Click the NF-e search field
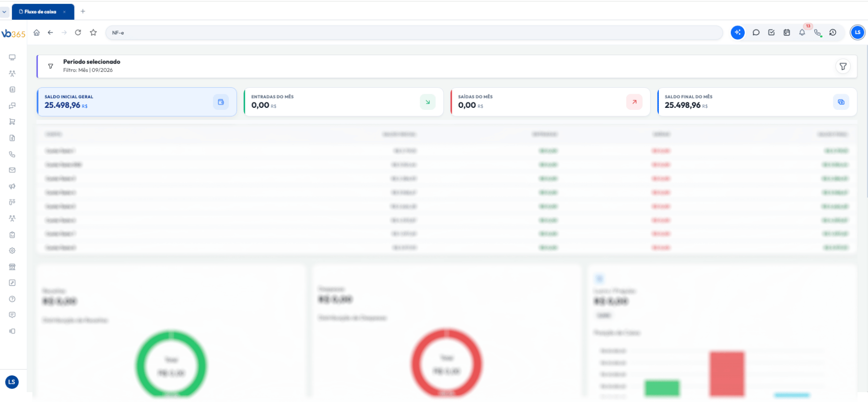This screenshot has height=402, width=868. (414, 33)
